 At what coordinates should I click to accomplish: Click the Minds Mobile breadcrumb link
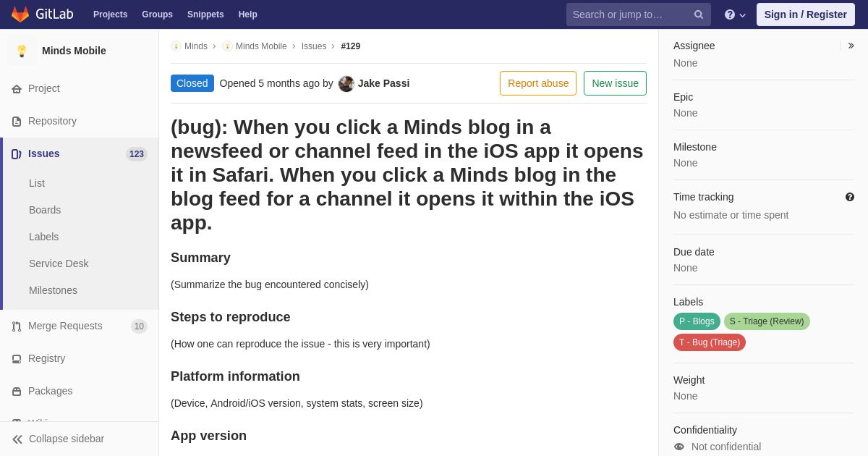261,46
